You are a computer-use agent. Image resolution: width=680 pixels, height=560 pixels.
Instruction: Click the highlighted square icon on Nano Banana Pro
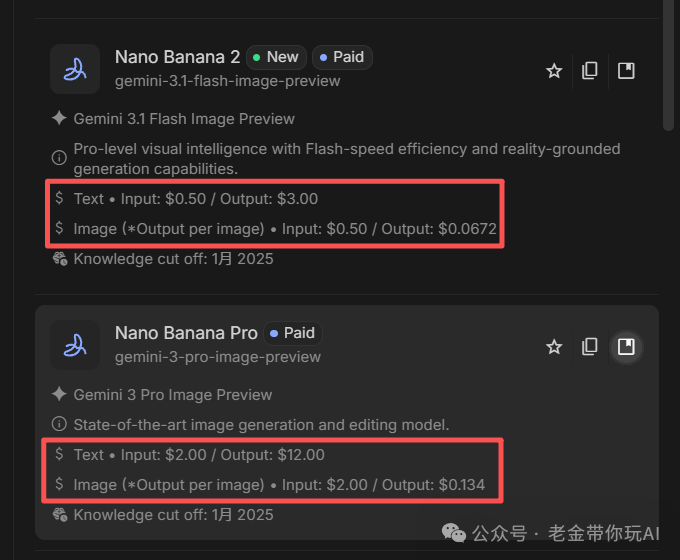626,347
